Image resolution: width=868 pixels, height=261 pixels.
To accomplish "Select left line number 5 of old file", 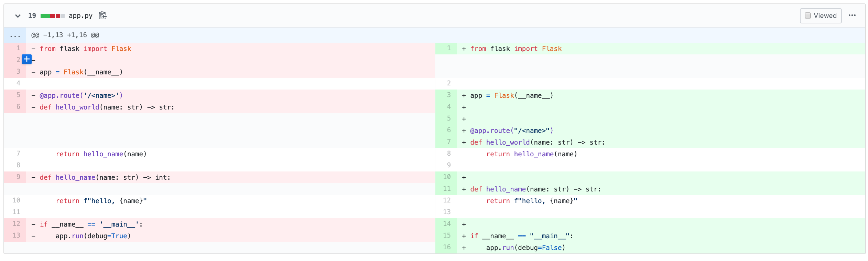I will 18,95.
